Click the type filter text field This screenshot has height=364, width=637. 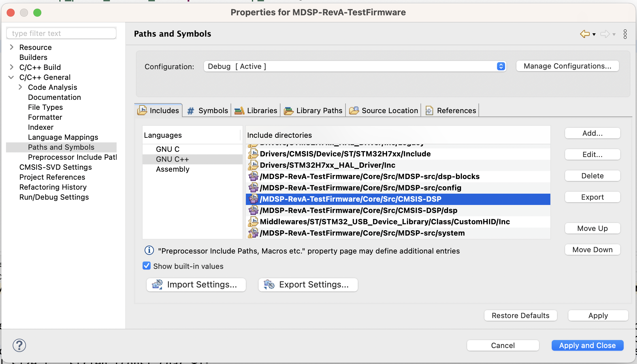(61, 33)
